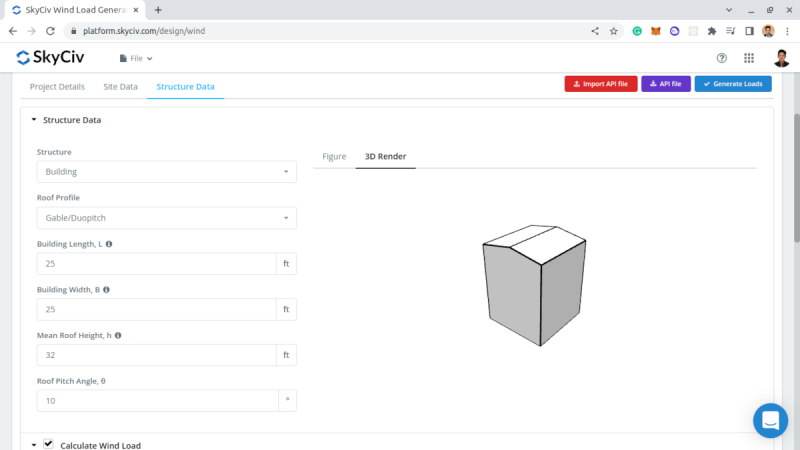Open the File menu
Viewport: 800px width, 450px height.
point(136,59)
